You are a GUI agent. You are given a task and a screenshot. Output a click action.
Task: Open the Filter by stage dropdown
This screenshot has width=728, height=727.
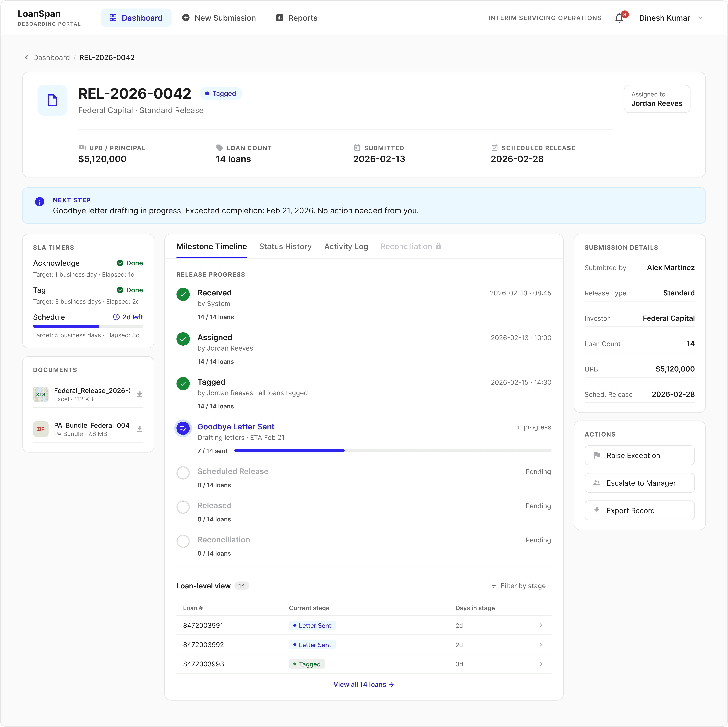[518, 585]
